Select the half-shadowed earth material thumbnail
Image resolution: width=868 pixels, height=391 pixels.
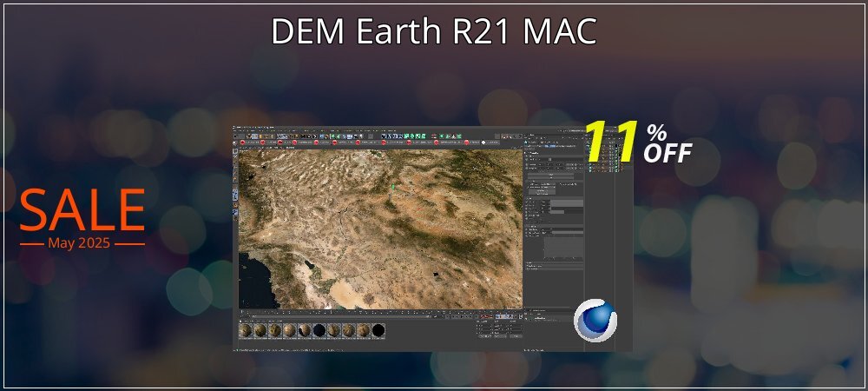click(x=305, y=331)
